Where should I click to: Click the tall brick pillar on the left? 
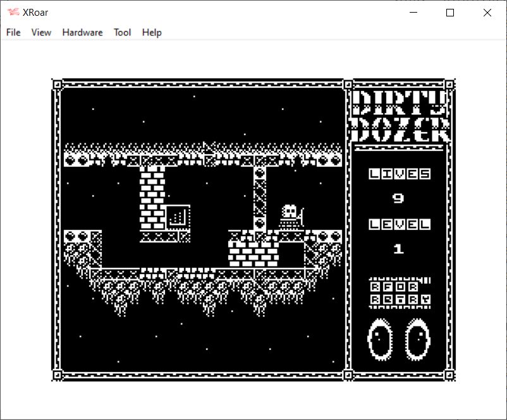152,198
